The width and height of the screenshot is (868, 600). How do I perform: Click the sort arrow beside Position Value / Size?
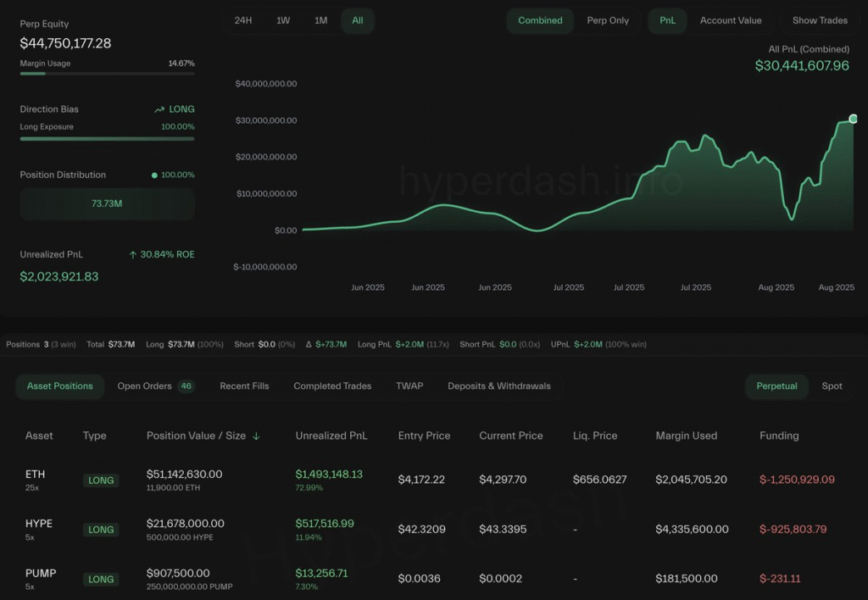pos(256,436)
